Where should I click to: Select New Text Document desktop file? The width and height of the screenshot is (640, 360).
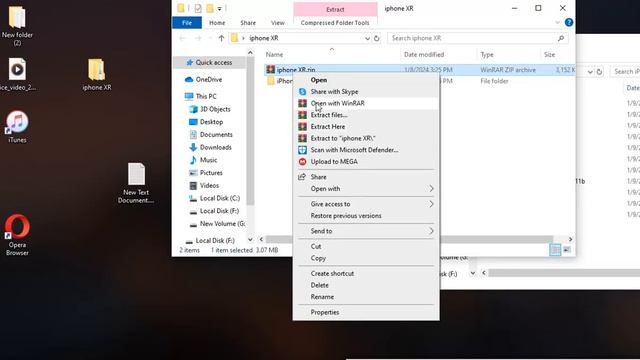136,183
